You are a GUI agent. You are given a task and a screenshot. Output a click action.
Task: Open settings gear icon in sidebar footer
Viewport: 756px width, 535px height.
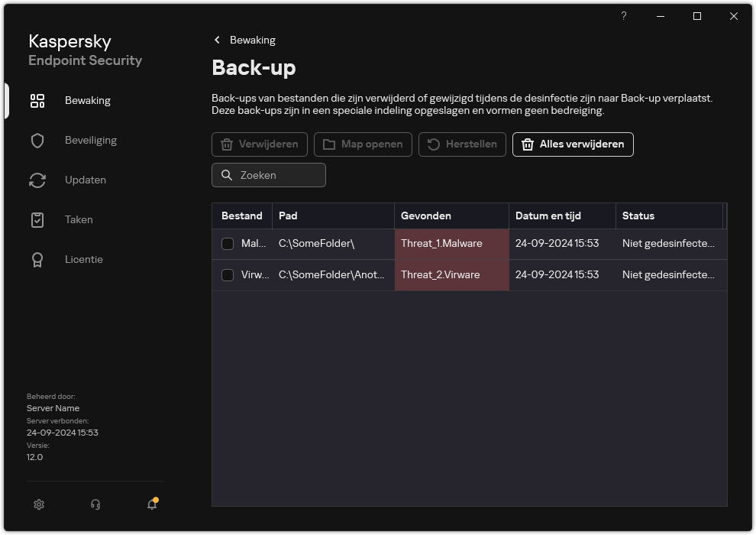(x=39, y=504)
